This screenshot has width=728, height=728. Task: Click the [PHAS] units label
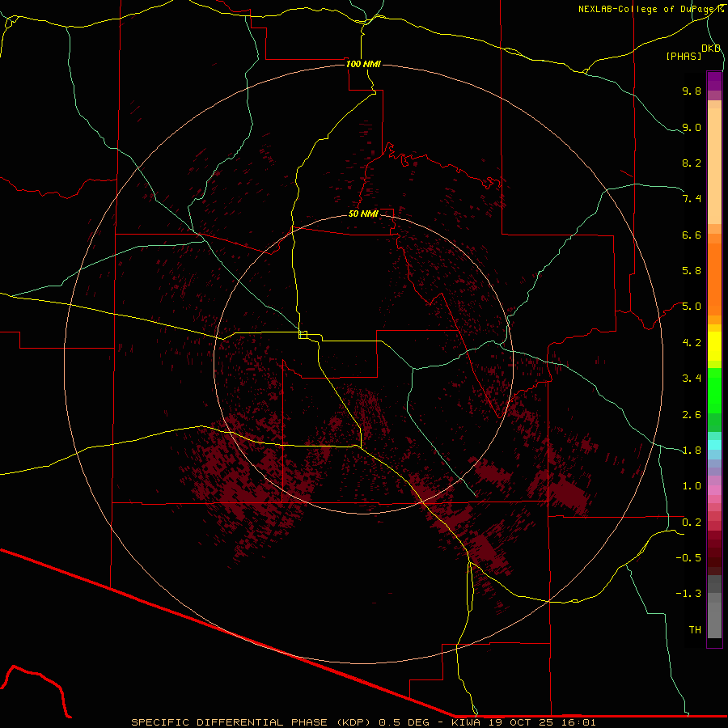click(684, 57)
